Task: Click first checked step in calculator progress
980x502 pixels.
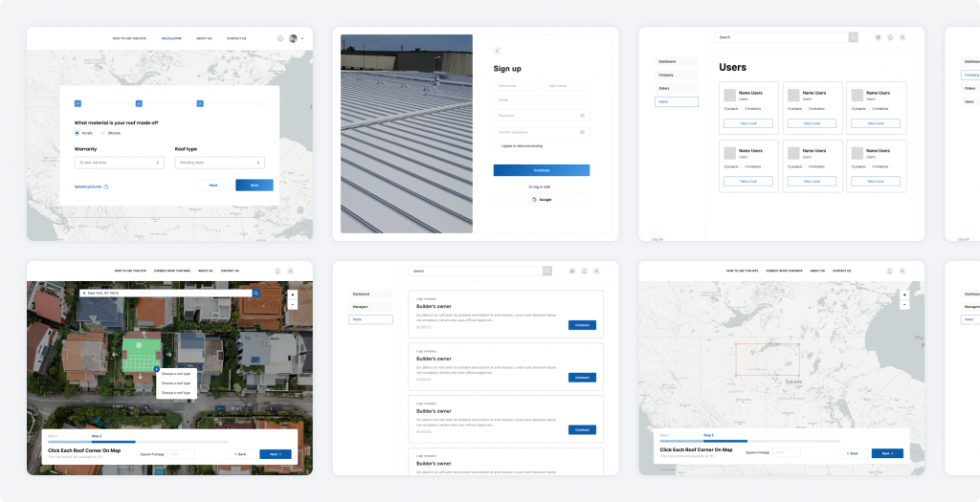Action: (78, 103)
